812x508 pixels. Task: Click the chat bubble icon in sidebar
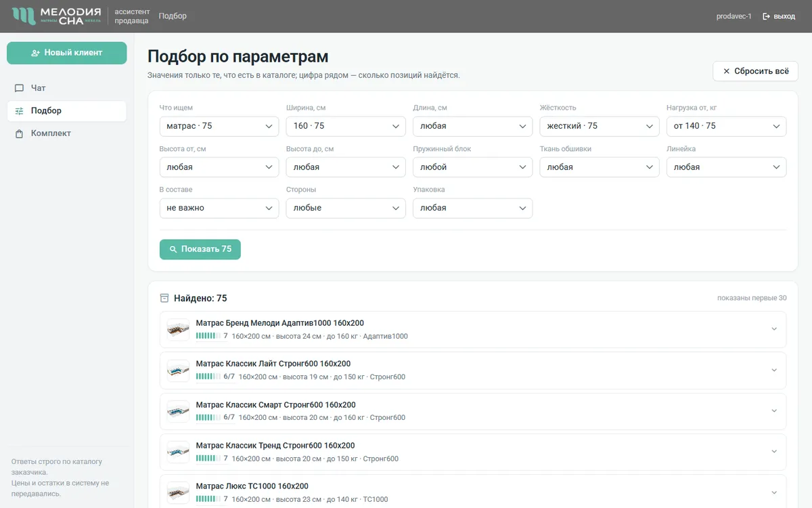click(19, 88)
